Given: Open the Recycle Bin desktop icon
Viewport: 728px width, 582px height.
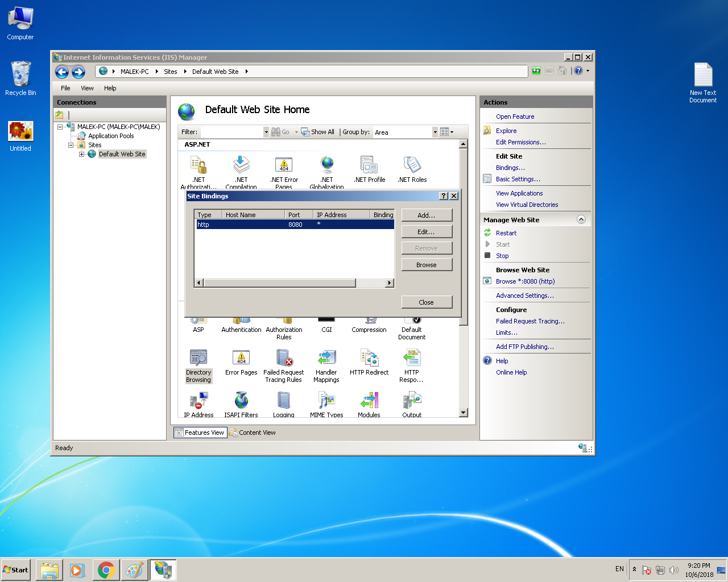Looking at the screenshot, I should coord(20,78).
